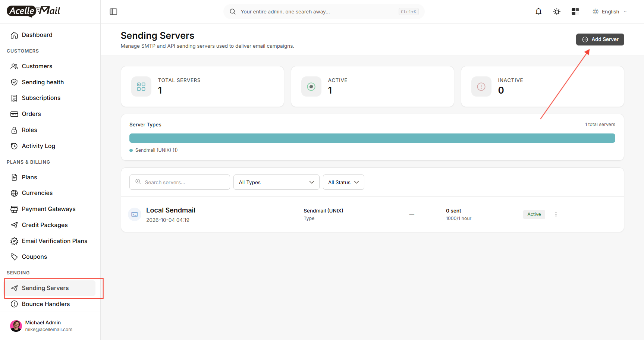
Task: Click the Currencies globe icon
Action: tap(14, 193)
